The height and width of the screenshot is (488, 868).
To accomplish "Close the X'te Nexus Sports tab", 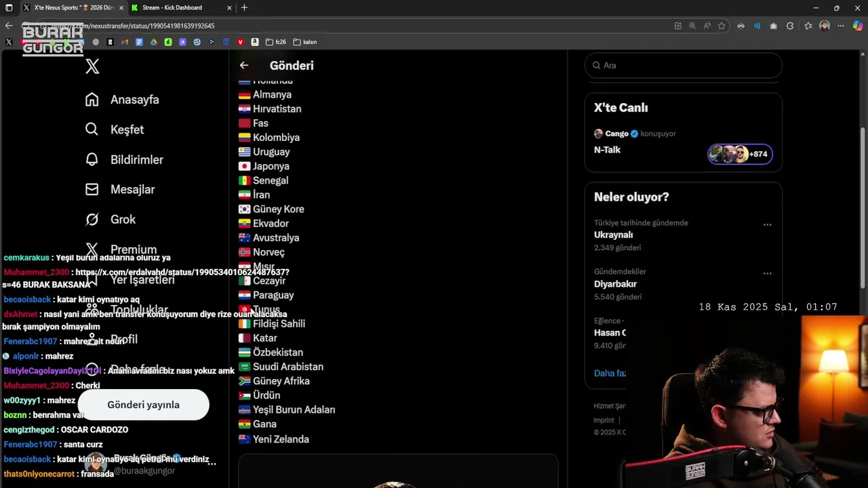I will click(121, 7).
